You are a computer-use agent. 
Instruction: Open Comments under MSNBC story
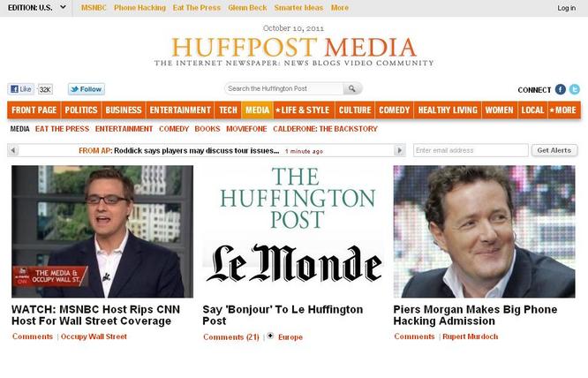click(x=33, y=336)
